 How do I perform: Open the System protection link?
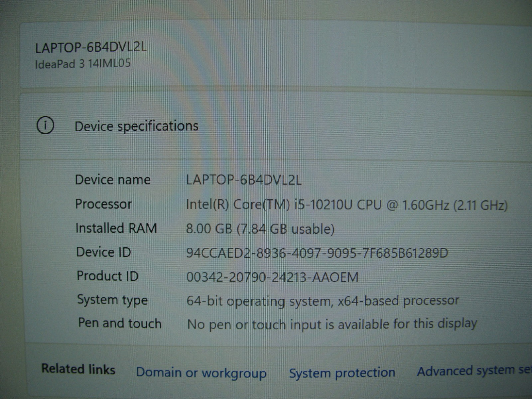342,372
